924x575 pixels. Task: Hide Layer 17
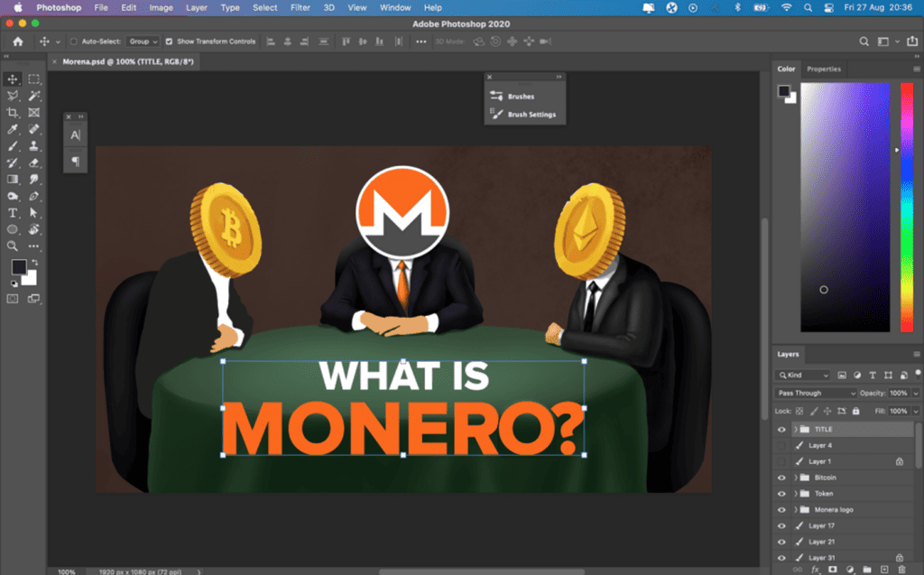point(782,525)
